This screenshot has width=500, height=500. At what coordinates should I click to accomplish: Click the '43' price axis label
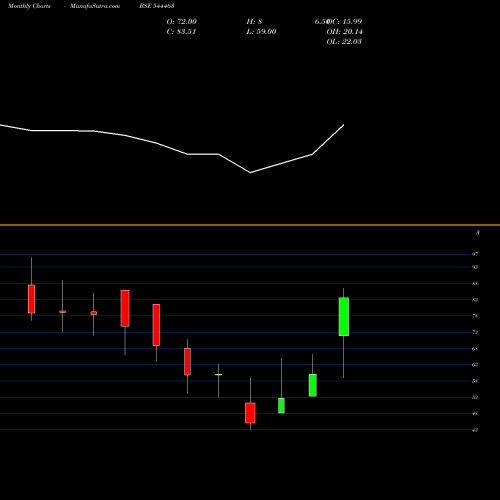tap(475, 430)
